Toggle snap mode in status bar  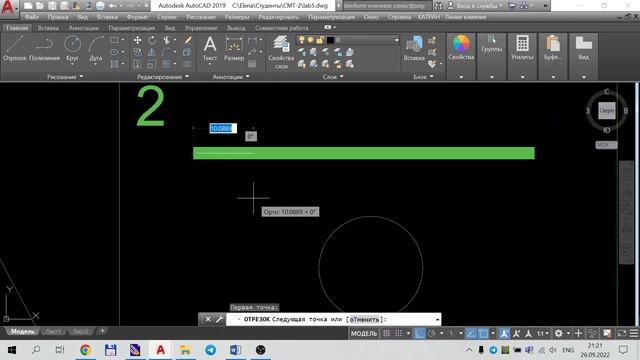[398, 333]
